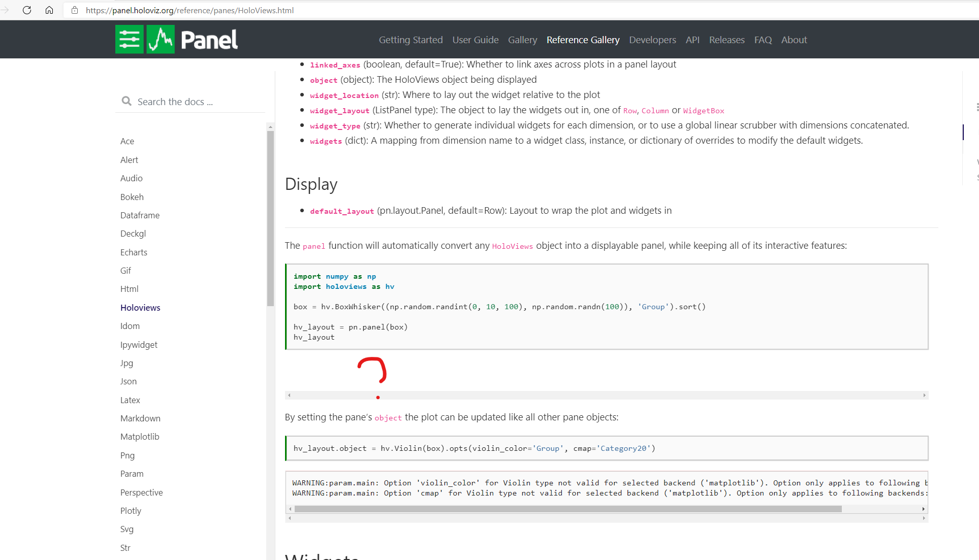979x560 pixels.
Task: Open the Plotly pane reference
Action: (131, 510)
